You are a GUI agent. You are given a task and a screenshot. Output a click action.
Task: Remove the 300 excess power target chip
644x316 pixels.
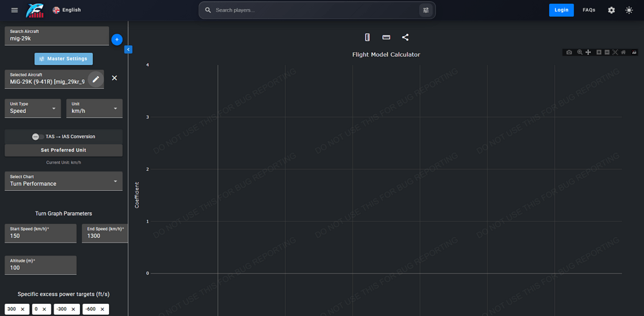(x=23, y=309)
